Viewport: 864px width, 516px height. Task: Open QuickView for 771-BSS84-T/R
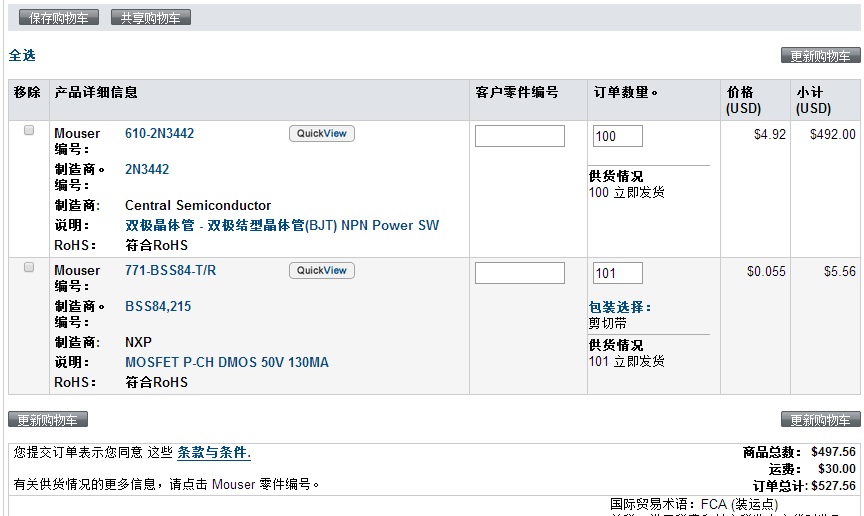pyautogui.click(x=321, y=271)
